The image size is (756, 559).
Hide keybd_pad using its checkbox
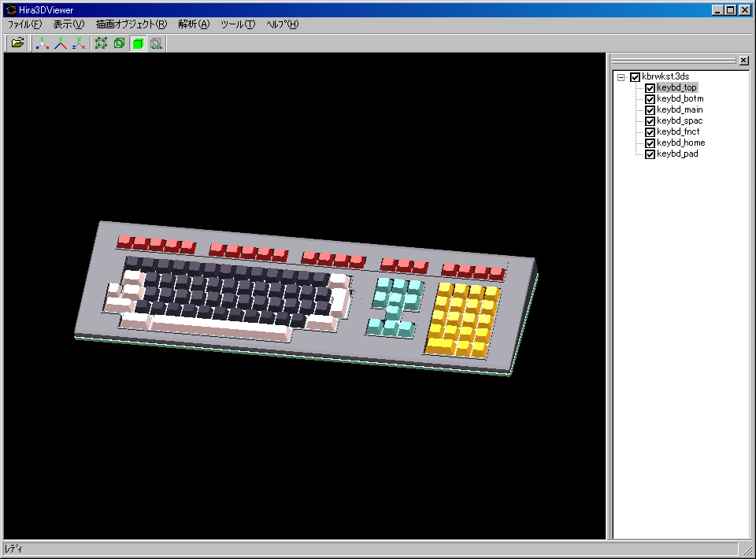point(650,154)
